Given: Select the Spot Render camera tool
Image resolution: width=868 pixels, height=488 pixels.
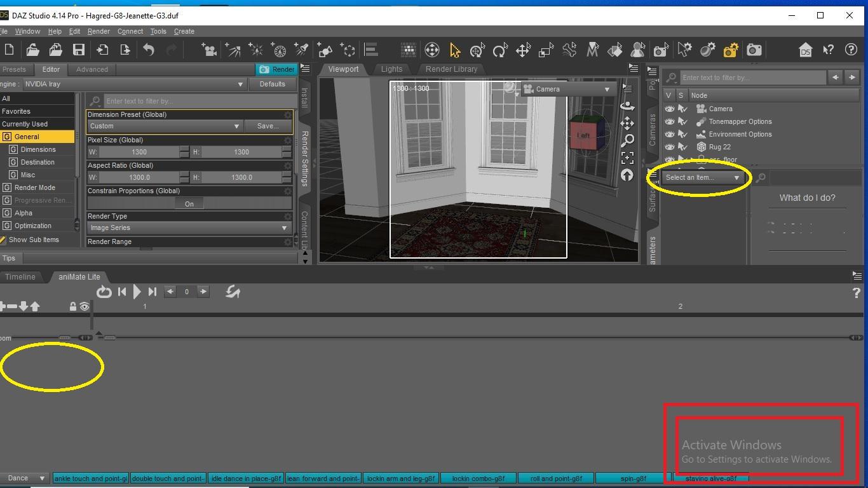Looking at the screenshot, I should click(x=661, y=50).
